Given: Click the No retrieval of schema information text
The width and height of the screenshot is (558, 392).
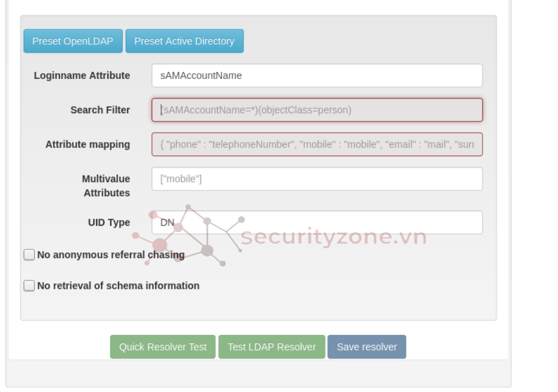Looking at the screenshot, I should tap(118, 286).
